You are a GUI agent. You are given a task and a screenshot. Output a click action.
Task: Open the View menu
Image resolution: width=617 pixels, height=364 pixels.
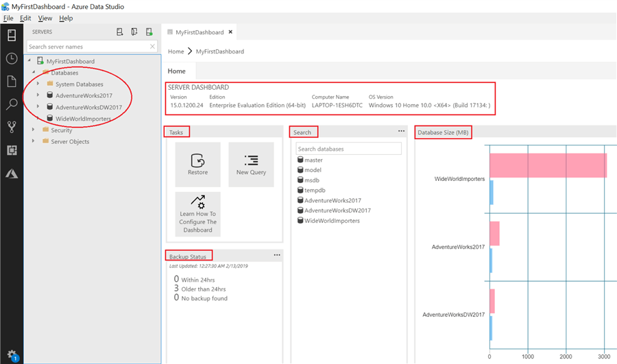click(45, 18)
